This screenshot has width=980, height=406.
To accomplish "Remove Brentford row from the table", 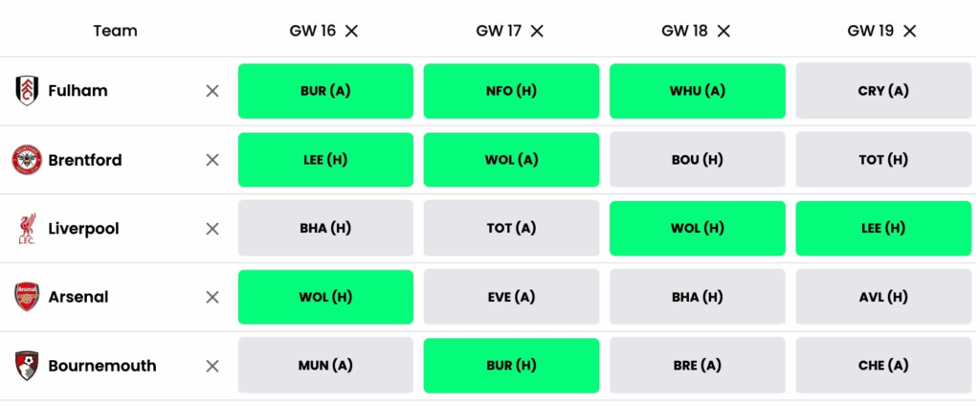I will 212,160.
